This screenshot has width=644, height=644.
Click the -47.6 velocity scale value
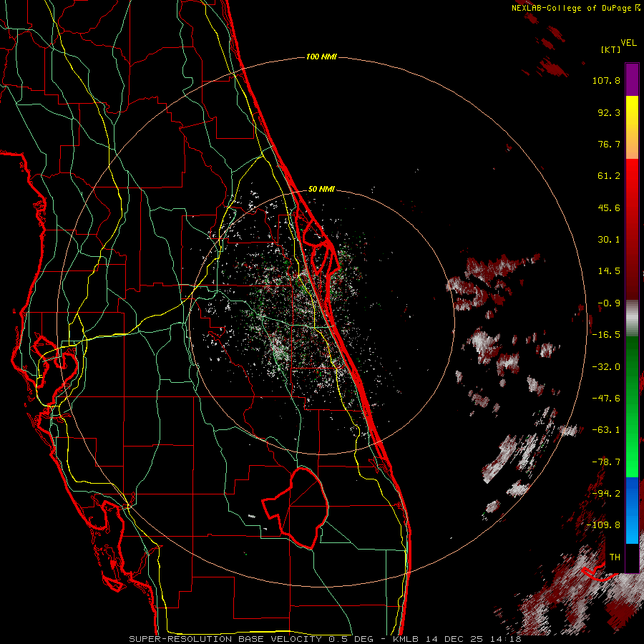[606, 399]
